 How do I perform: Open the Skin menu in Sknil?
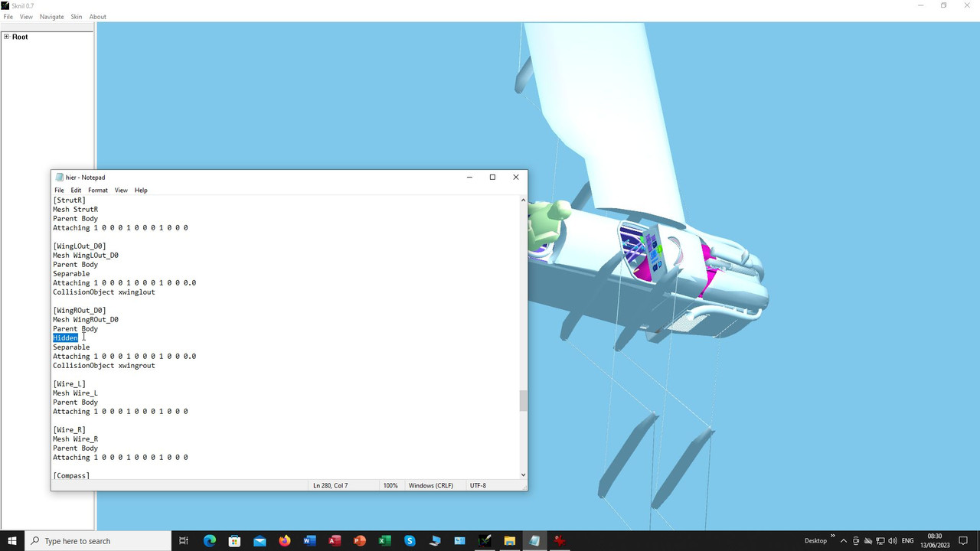(76, 16)
